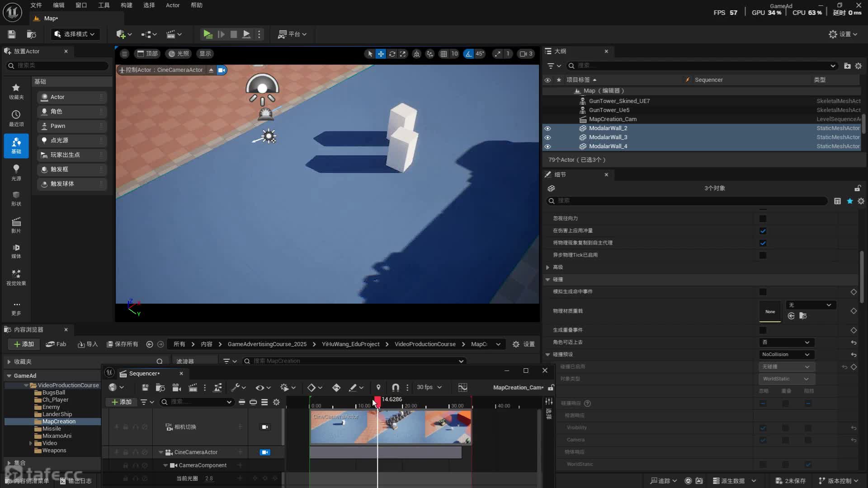868x488 pixels.
Task: Click 保存所有 button
Action: point(123,344)
